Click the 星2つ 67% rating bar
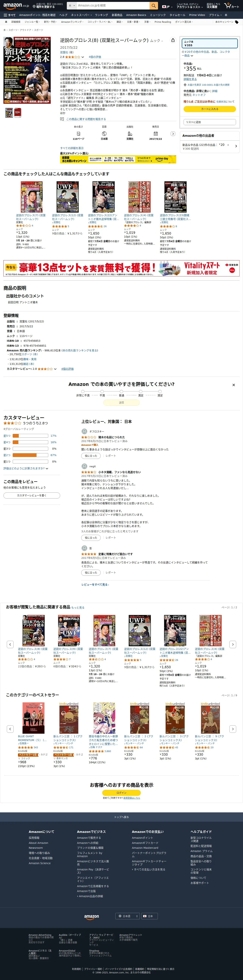243x980 pixels. click(30, 455)
